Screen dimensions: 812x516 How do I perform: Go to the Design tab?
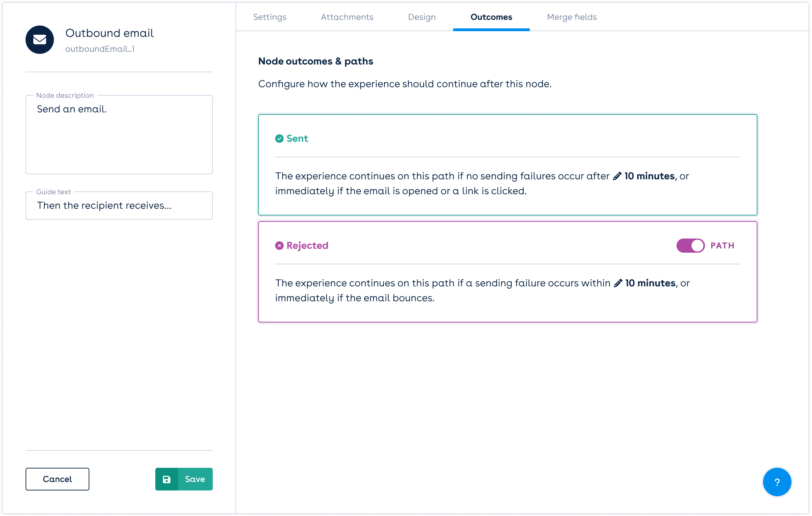pyautogui.click(x=422, y=17)
